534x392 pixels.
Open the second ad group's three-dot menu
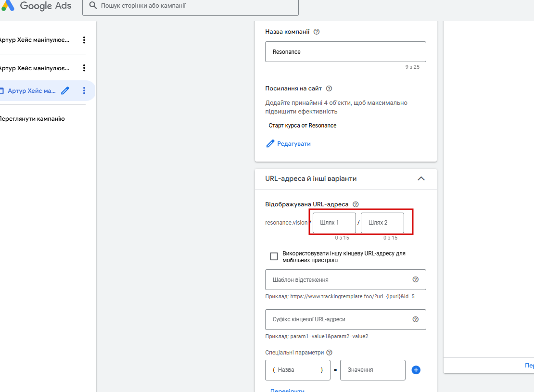point(84,68)
